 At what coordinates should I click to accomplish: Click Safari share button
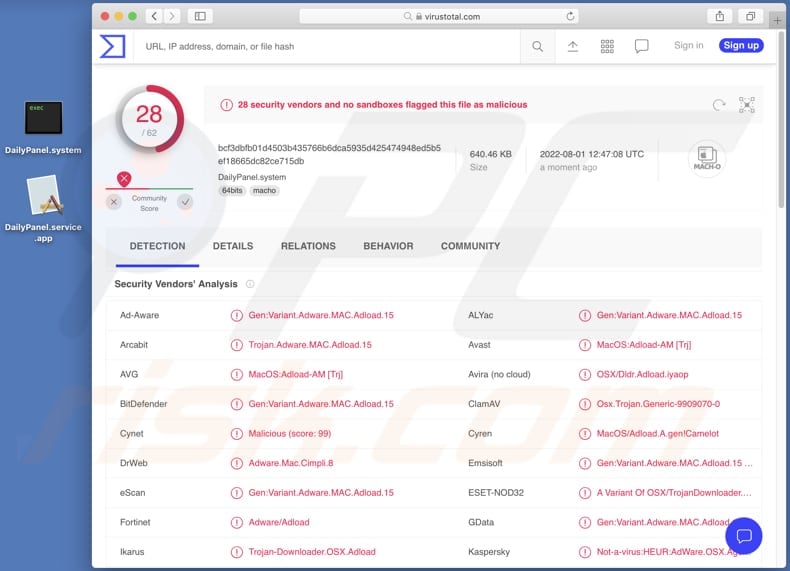pyautogui.click(x=720, y=16)
